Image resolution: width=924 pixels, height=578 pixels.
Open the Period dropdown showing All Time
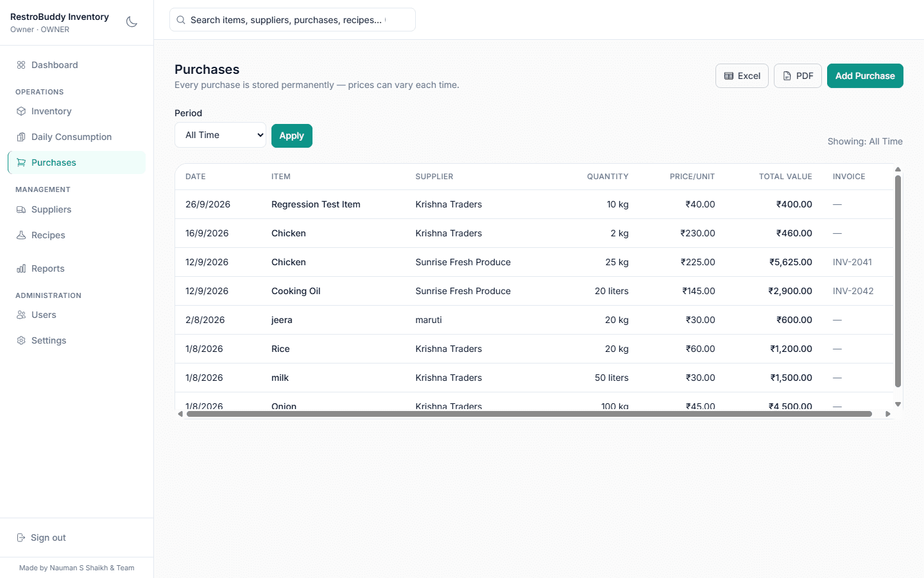click(220, 135)
